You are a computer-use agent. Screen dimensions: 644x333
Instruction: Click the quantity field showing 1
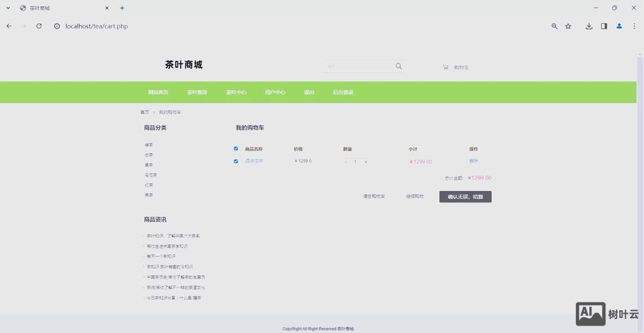(x=355, y=162)
